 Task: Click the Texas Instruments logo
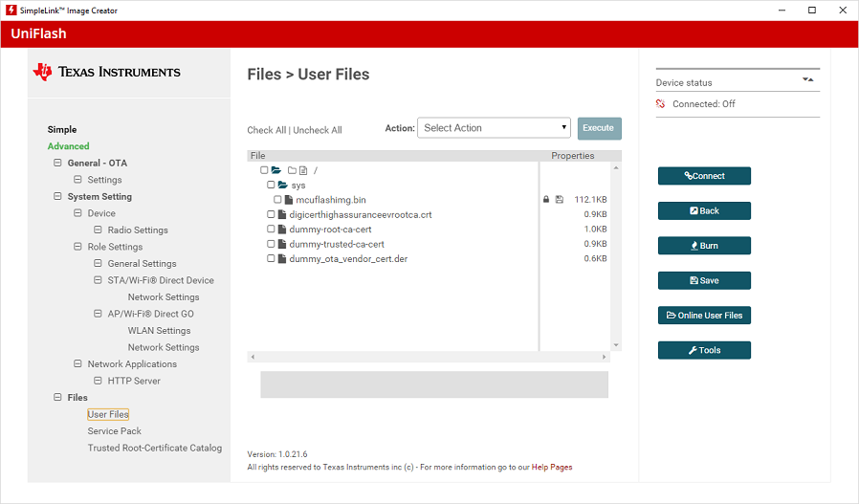(x=107, y=72)
